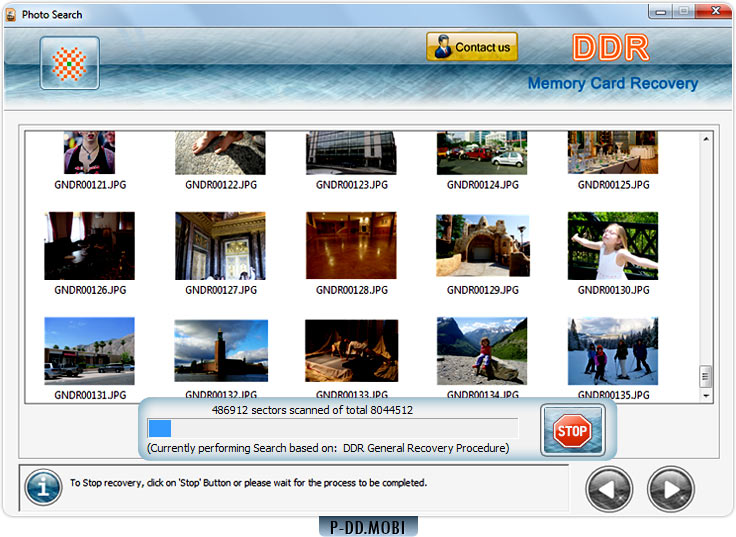Viewport: 736px width, 537px height.
Task: Click the '486912 sectors scanned' status text
Action: (312, 410)
